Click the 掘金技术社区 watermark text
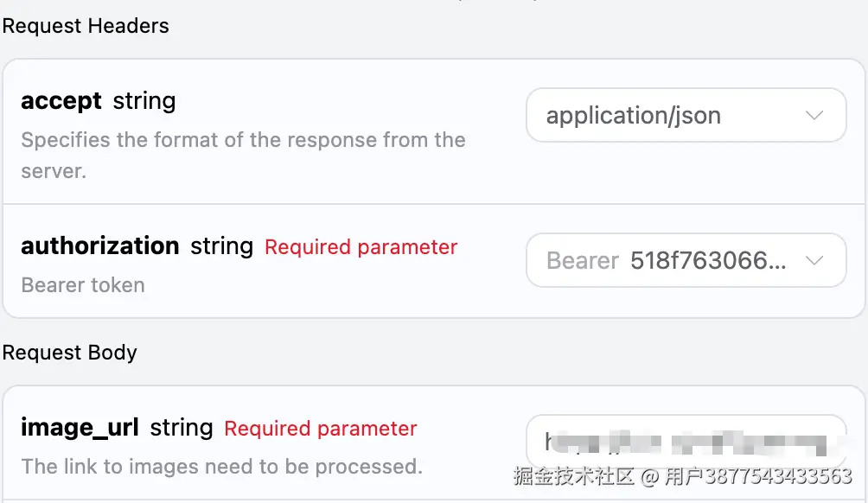The height and width of the screenshot is (503, 868). pos(574,476)
